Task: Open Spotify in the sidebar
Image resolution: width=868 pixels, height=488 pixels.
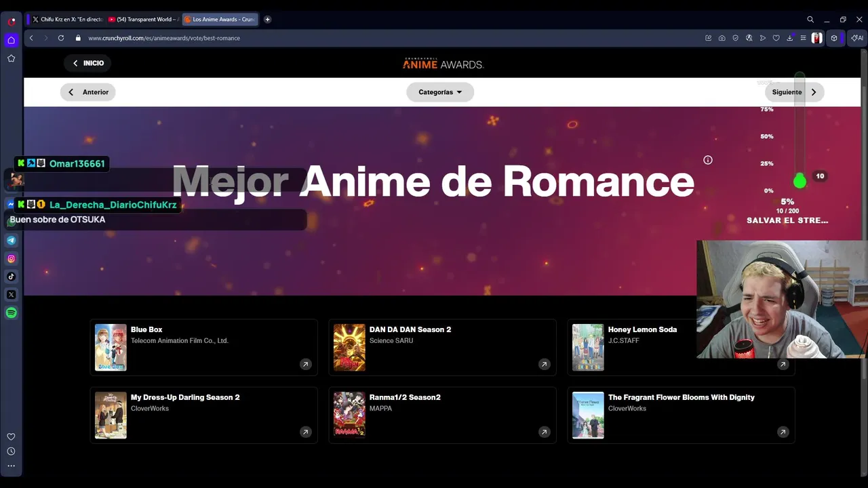Action: [12, 312]
